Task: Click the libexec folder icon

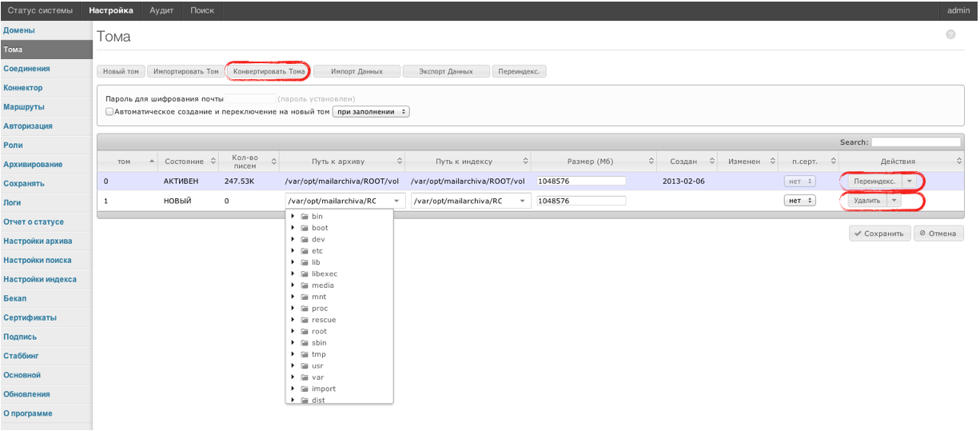Action: pos(305,273)
